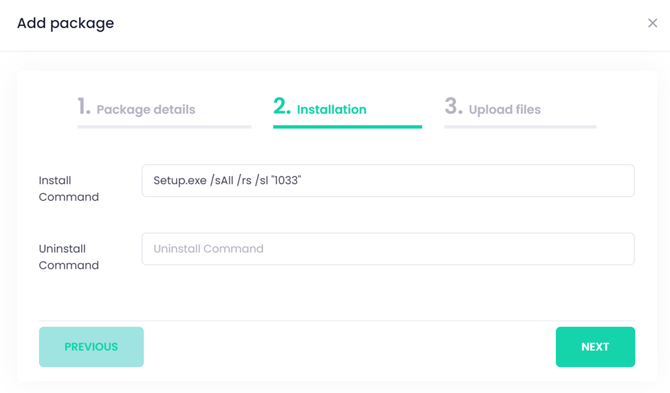Click the gray bar under Upload files
The height and width of the screenshot is (393, 670).
tap(520, 126)
